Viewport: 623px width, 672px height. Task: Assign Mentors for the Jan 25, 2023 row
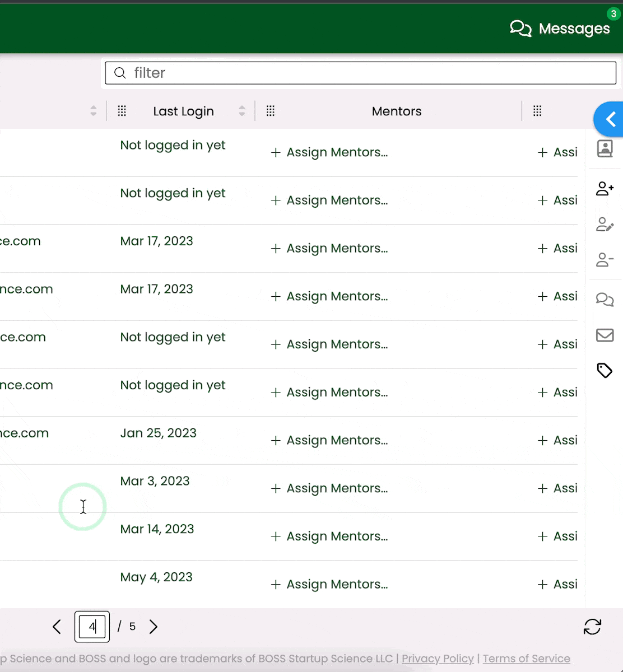click(x=329, y=440)
